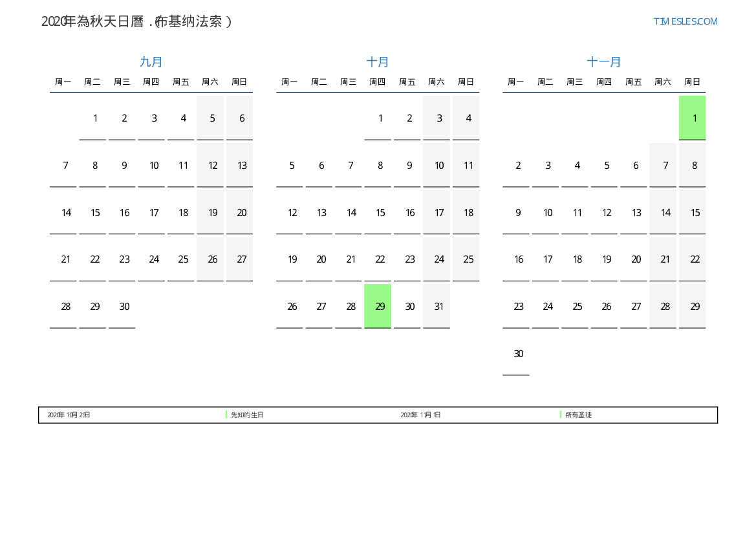Image resolution: width=756 pixels, height=535 pixels.
Task: Open the TIMESLES.COM link
Action: [x=685, y=21]
